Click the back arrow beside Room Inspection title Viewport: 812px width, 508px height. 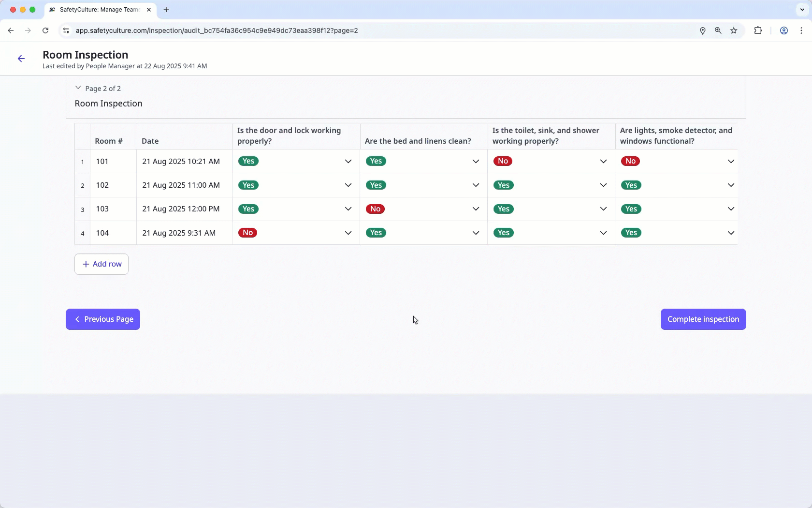tap(21, 59)
